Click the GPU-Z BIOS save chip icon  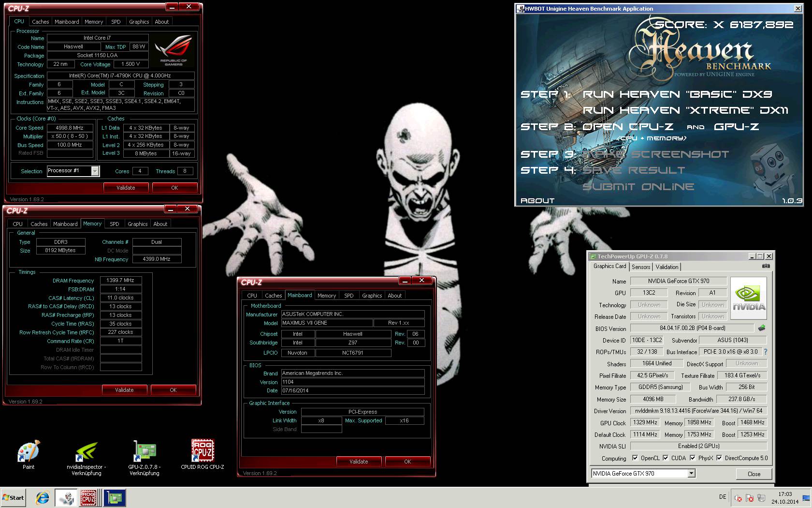[x=762, y=328]
